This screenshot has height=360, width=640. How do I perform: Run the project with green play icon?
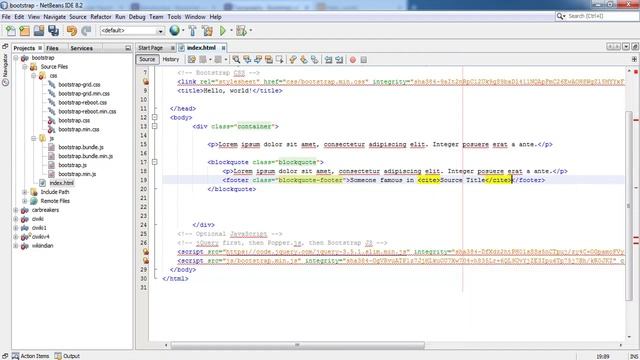pos(223,31)
